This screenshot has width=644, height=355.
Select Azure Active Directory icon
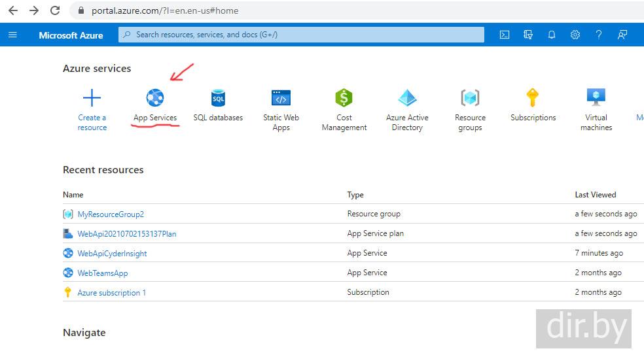407,98
